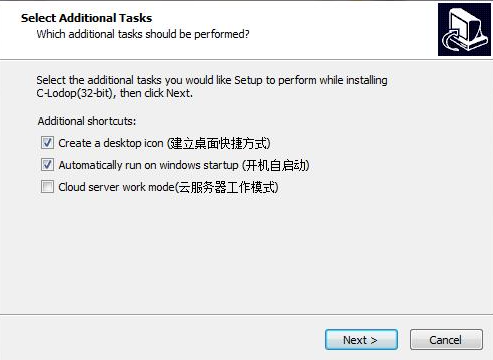
Task: Click the blank button bar left of Next
Action: 162,339
